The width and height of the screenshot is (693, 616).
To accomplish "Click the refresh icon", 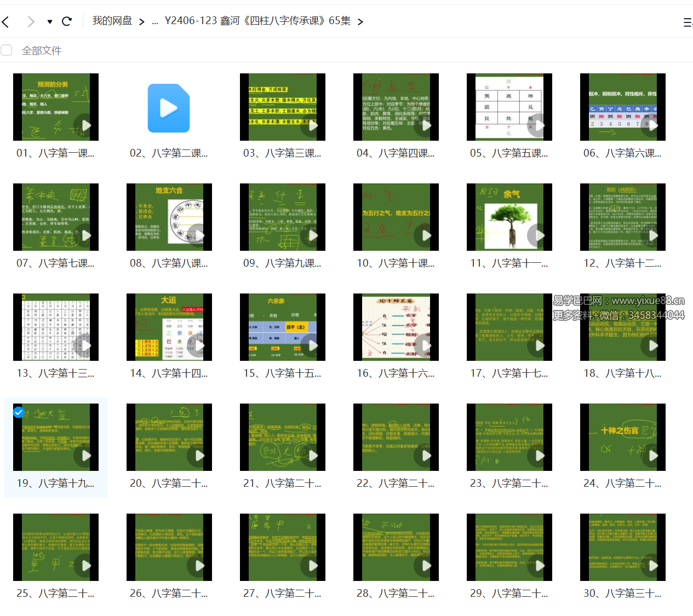I will point(67,21).
